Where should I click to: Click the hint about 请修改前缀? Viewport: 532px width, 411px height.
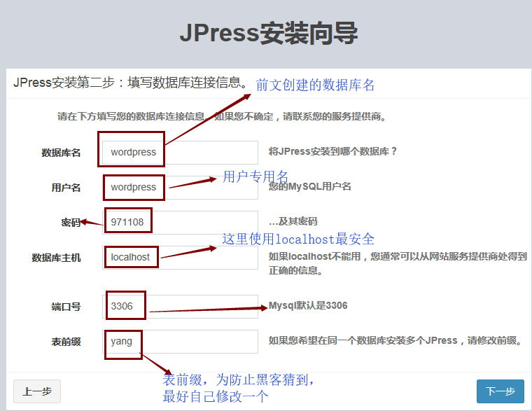(x=395, y=340)
